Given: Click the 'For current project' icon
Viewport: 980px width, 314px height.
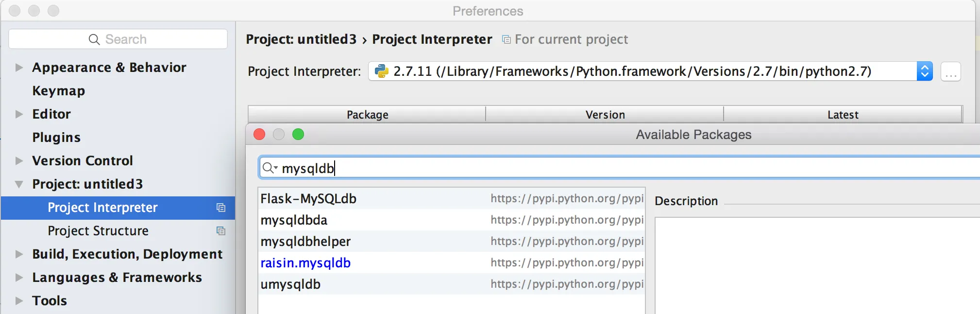Looking at the screenshot, I should pos(506,39).
